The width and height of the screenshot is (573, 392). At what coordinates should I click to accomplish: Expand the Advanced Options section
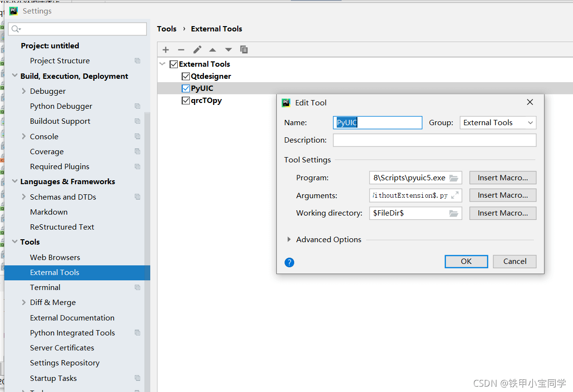[x=289, y=240]
